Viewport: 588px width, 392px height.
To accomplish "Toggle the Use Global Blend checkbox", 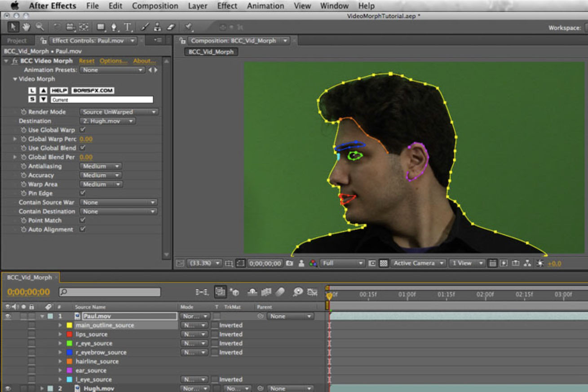I will (x=83, y=148).
